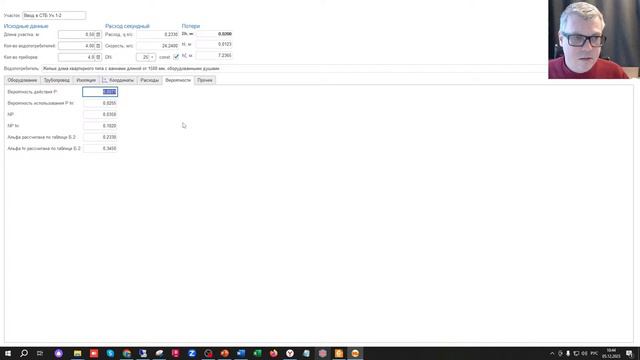Show hidden system tray icons
Image resolution: width=640 pixels, height=360 pixels.
pos(552,353)
